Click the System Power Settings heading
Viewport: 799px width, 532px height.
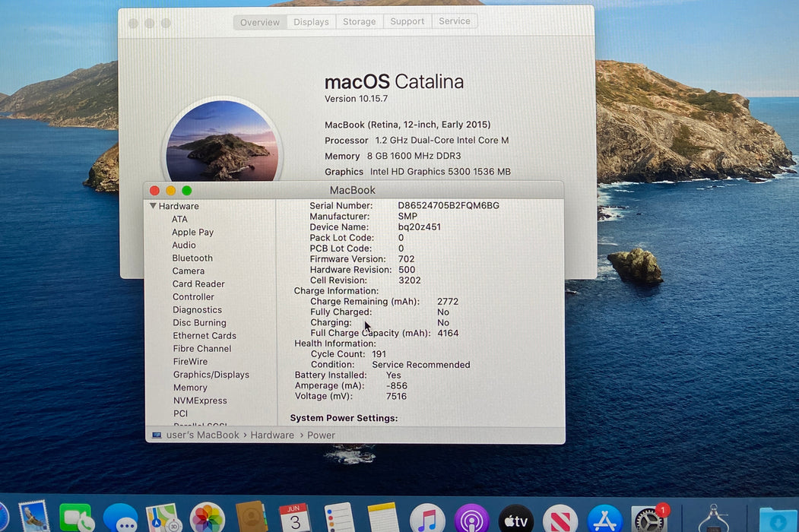(344, 418)
